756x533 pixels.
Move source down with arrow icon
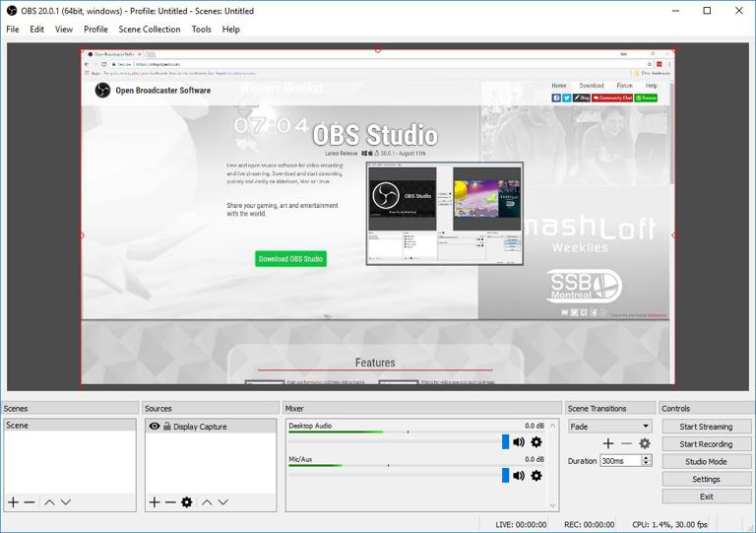coord(223,502)
